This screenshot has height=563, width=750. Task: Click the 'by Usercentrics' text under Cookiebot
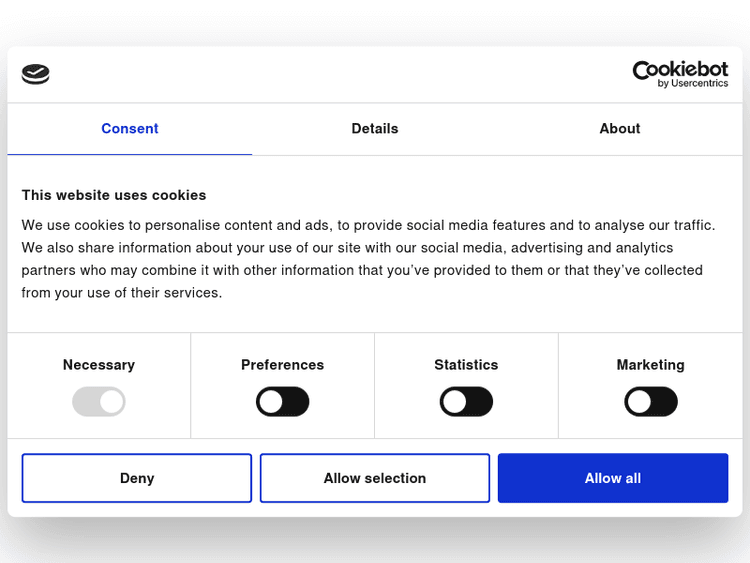click(692, 84)
